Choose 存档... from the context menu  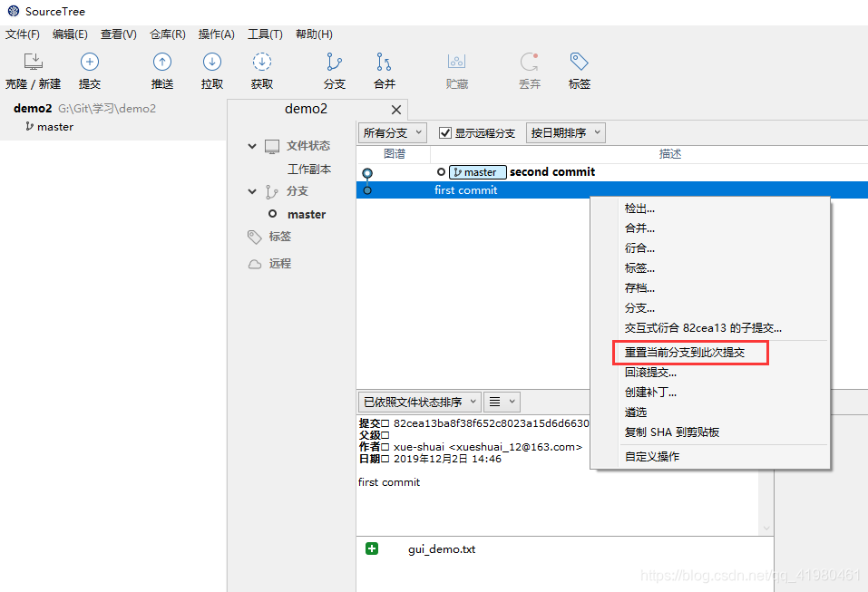coord(711,288)
